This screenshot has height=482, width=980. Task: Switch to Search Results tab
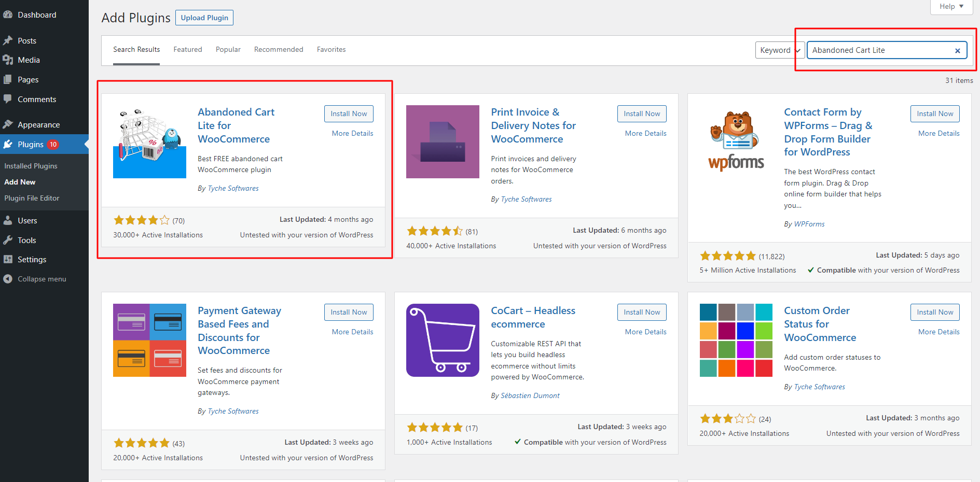tap(136, 50)
